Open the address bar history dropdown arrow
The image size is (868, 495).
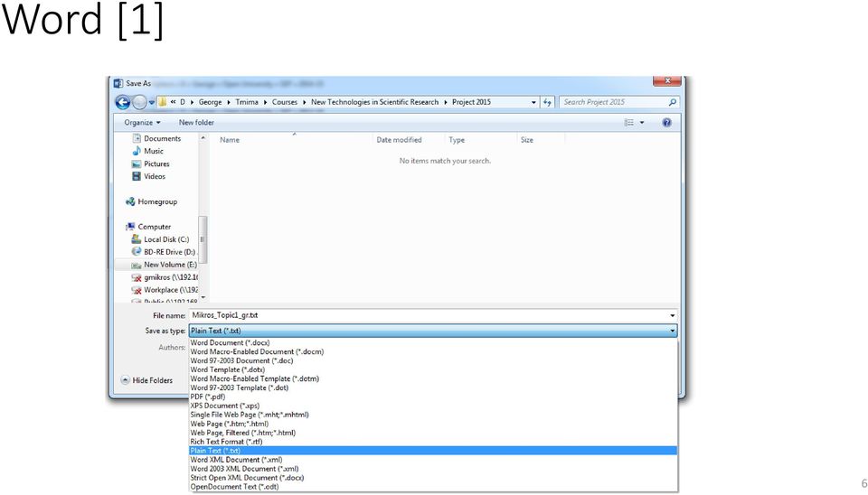533,102
